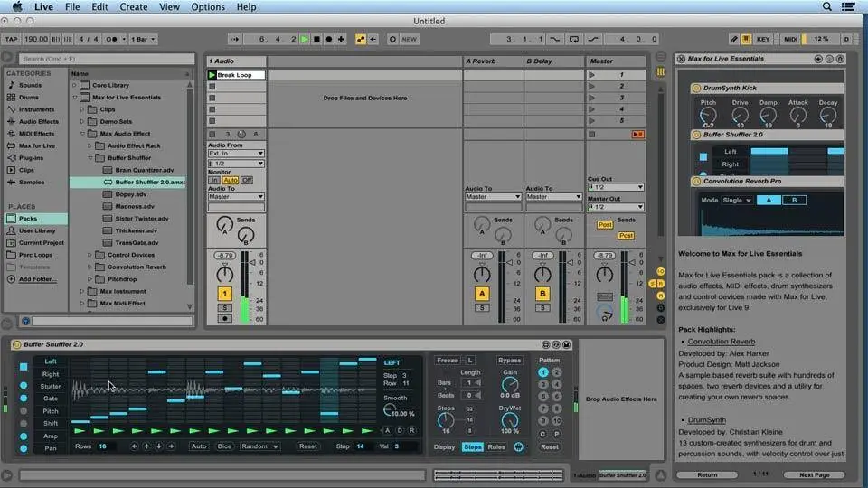Viewport: 868px width, 488px height.
Task: Click the Stop button in the transport bar
Action: (x=316, y=39)
